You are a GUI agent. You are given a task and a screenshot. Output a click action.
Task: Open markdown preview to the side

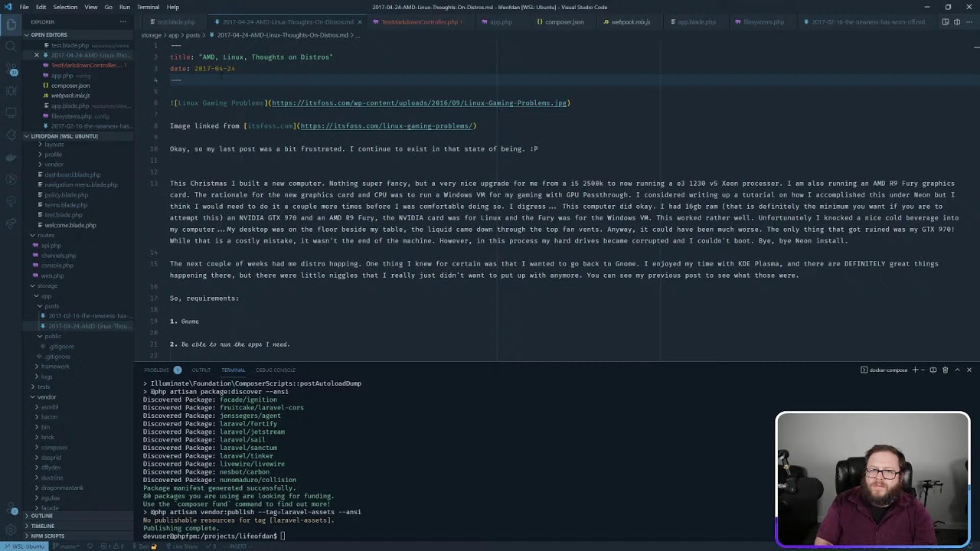pyautogui.click(x=945, y=22)
